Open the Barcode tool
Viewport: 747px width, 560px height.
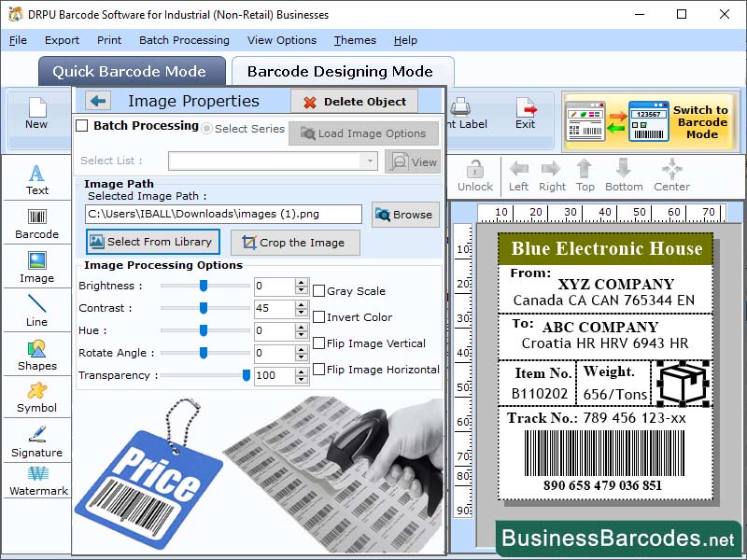(36, 224)
